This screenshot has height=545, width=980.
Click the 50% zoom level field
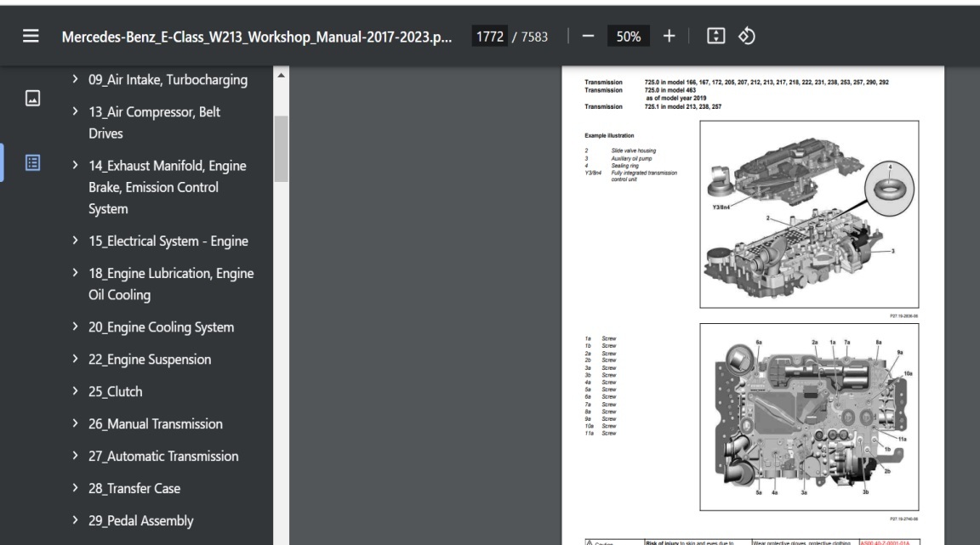(x=628, y=37)
